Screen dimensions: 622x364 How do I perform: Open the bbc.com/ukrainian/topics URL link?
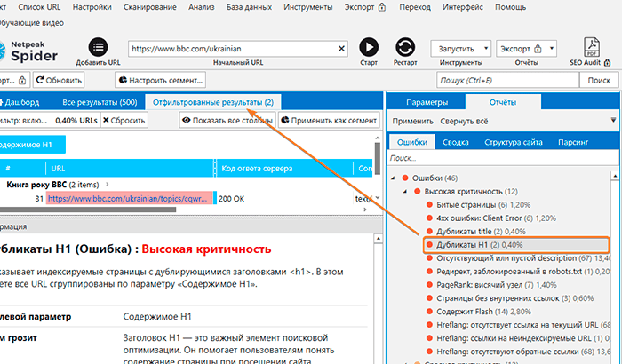(x=127, y=199)
